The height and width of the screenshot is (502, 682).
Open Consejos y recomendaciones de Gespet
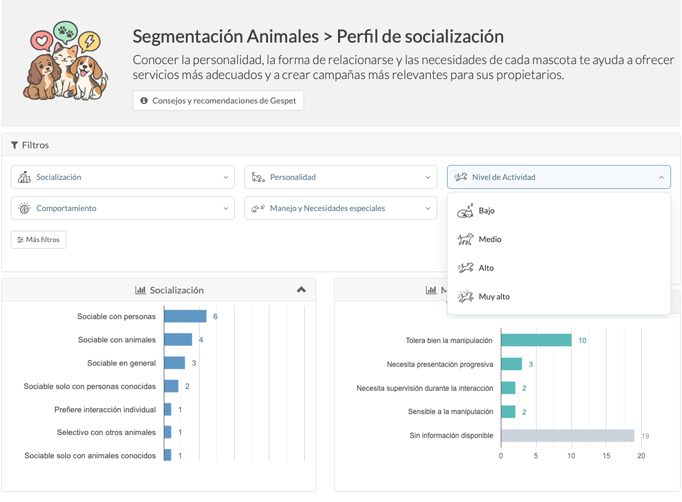pos(218,100)
